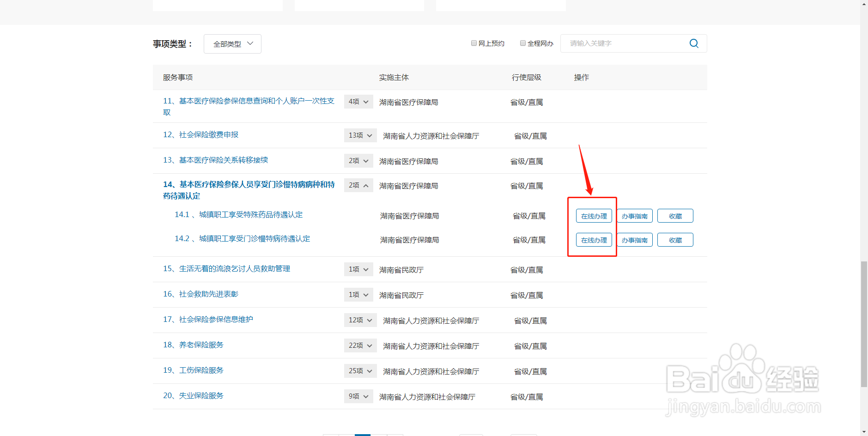Expand the 22项 list for 养老保险服务
This screenshot has width=868, height=436.
[x=360, y=345]
